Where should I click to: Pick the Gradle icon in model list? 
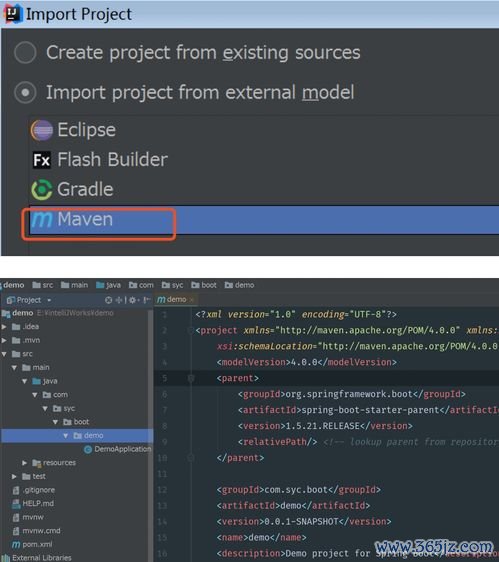(42, 190)
